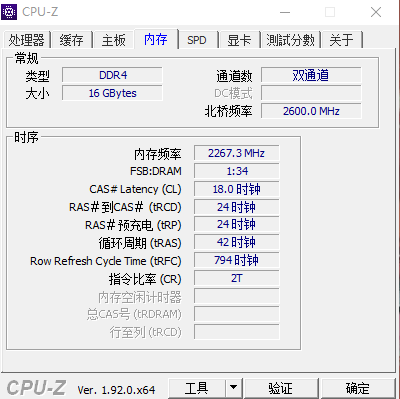Click the 循环周期 (tRAS) label
The height and width of the screenshot is (399, 400).
140,243
